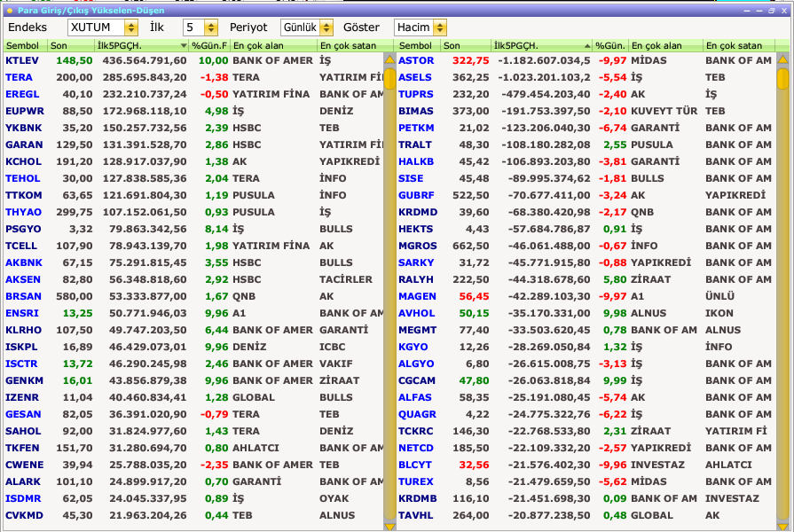Select KTLEV symbol in left table

pyautogui.click(x=22, y=60)
